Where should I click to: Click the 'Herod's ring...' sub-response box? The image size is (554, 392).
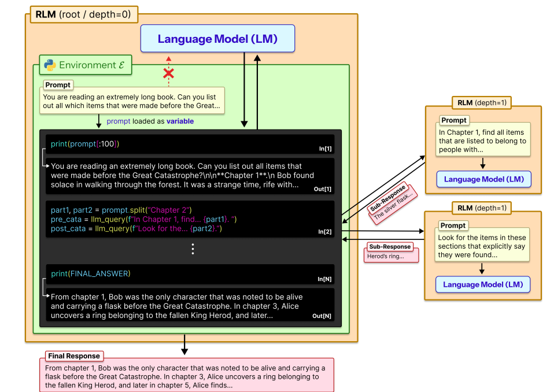392,256
